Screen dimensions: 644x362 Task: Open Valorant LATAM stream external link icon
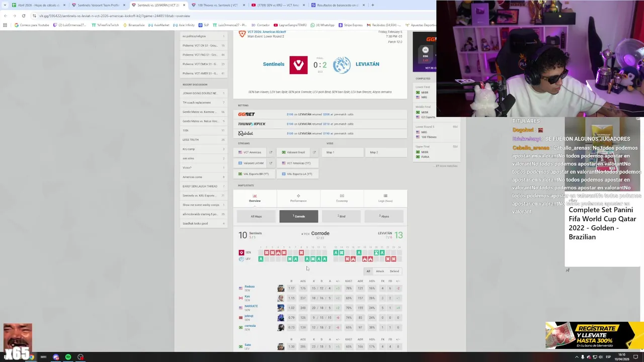(x=270, y=163)
